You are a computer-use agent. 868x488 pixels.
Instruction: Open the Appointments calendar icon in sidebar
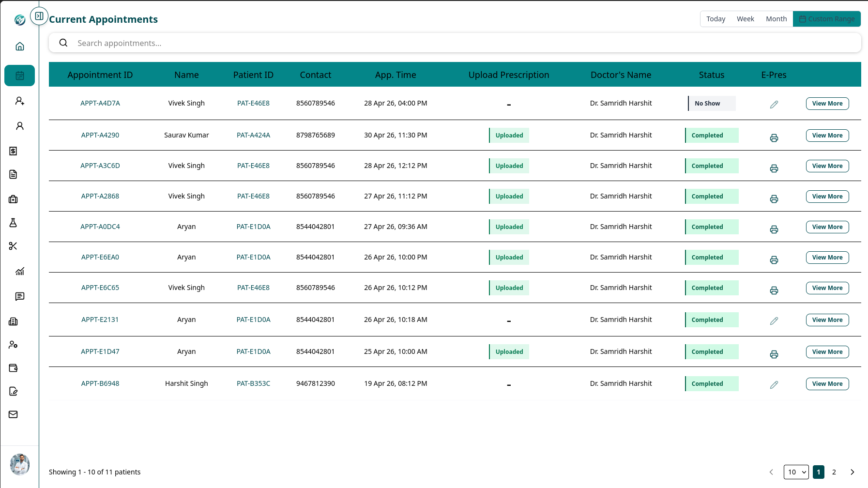tap(20, 76)
